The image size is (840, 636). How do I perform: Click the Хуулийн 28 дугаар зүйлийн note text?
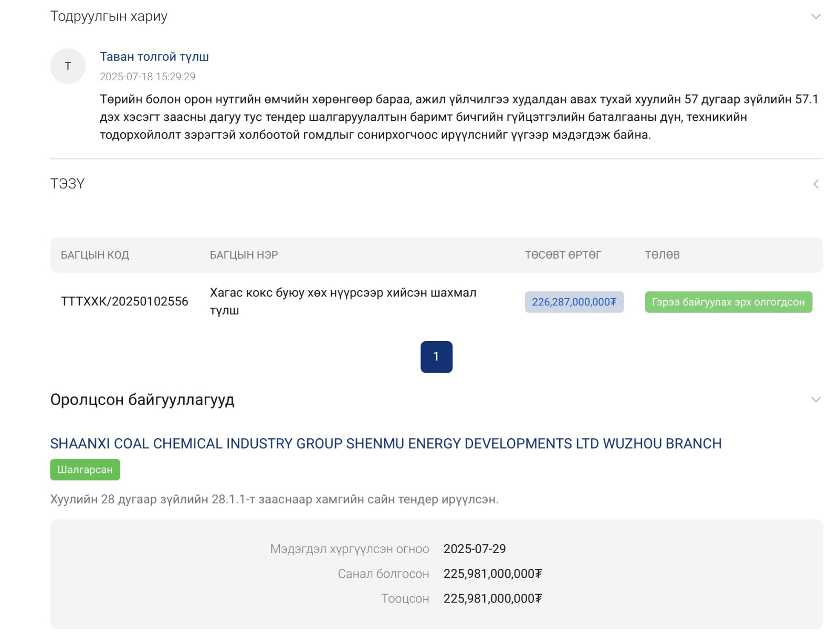pyautogui.click(x=274, y=500)
